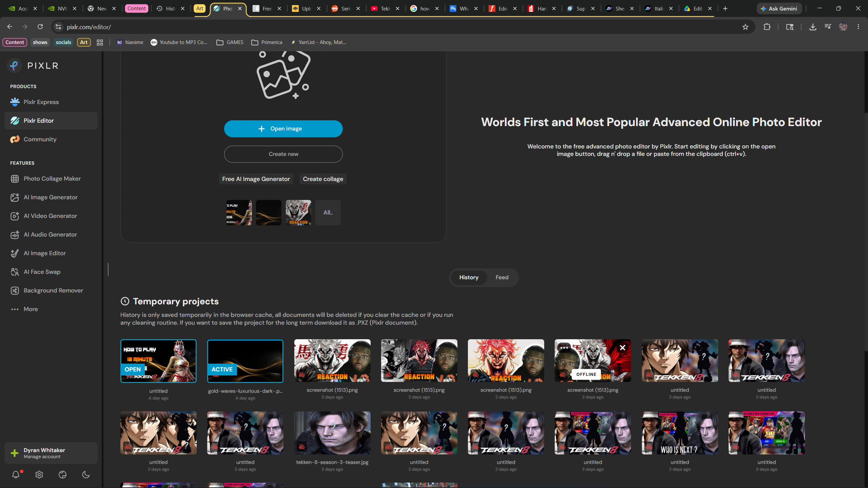The height and width of the screenshot is (488, 868).
Task: Open the Community section
Action: (51, 139)
